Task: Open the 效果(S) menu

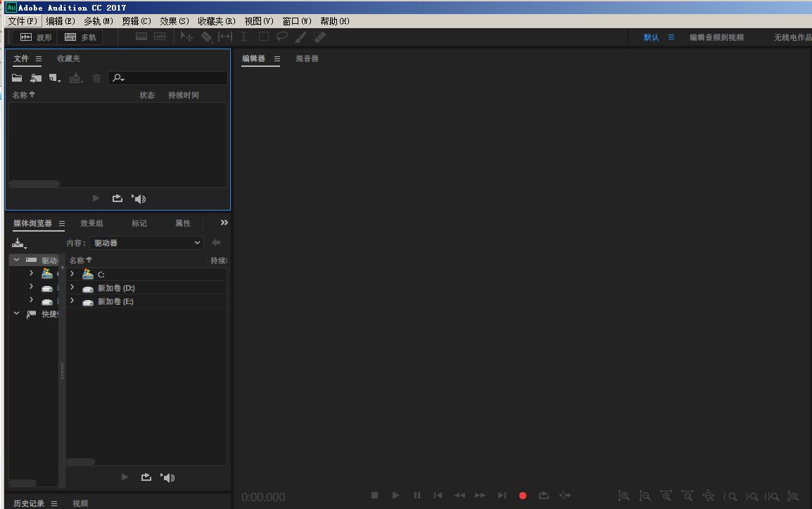Action: pos(175,21)
